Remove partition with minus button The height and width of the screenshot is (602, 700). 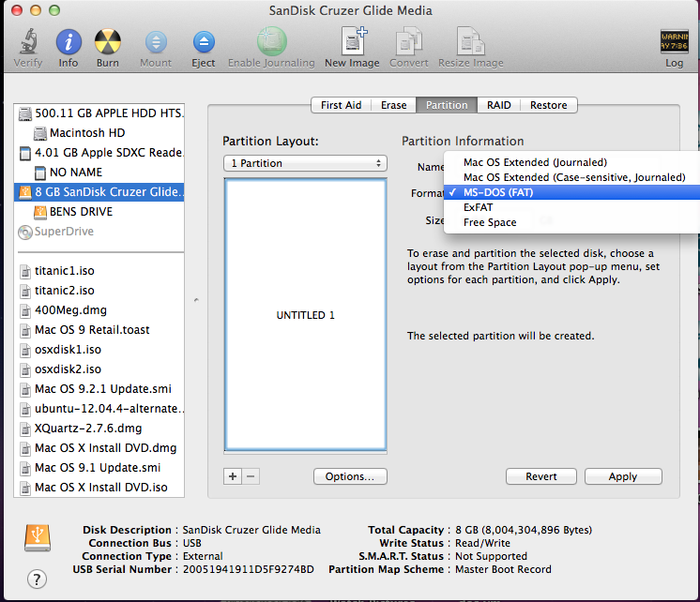tap(251, 476)
